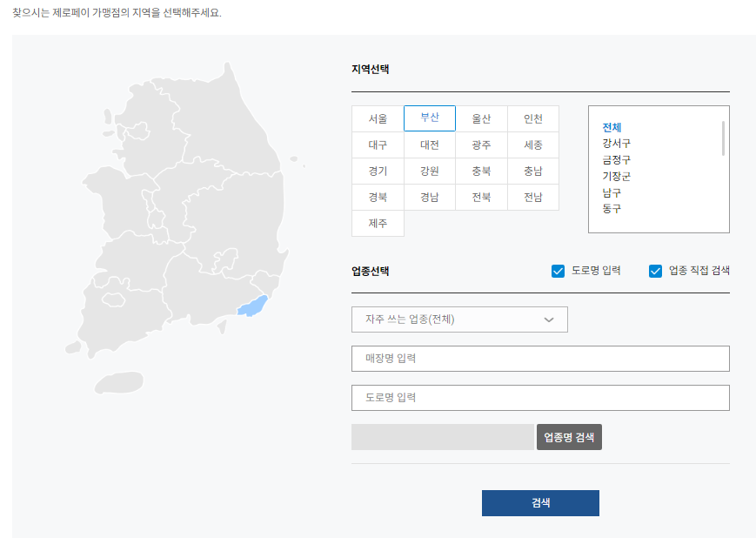Select 울산 region button

click(x=481, y=118)
